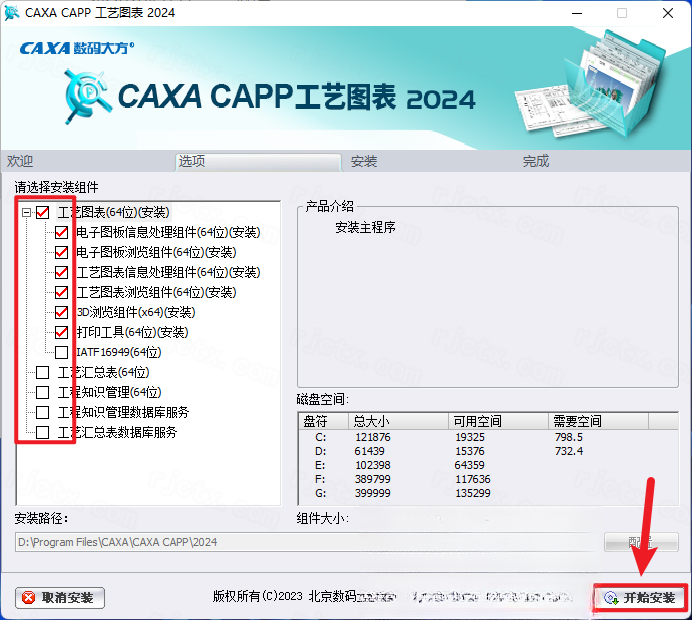692x620 pixels.
Task: Select the F: drive row
Action: pos(488,479)
